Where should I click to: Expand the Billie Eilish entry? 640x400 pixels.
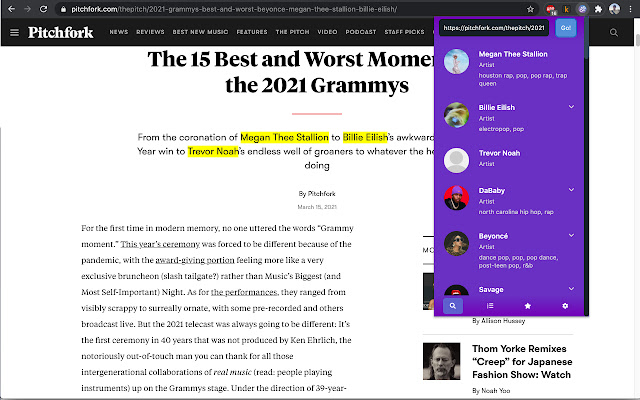[x=571, y=106]
